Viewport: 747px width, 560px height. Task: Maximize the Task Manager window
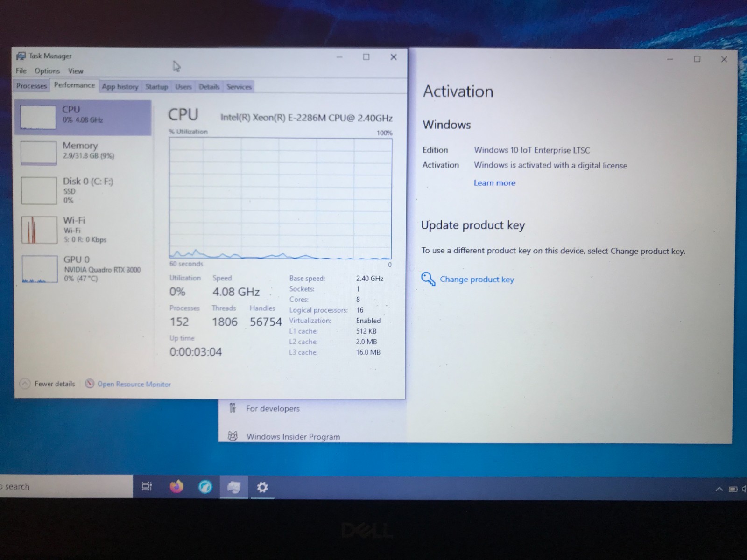(x=366, y=57)
